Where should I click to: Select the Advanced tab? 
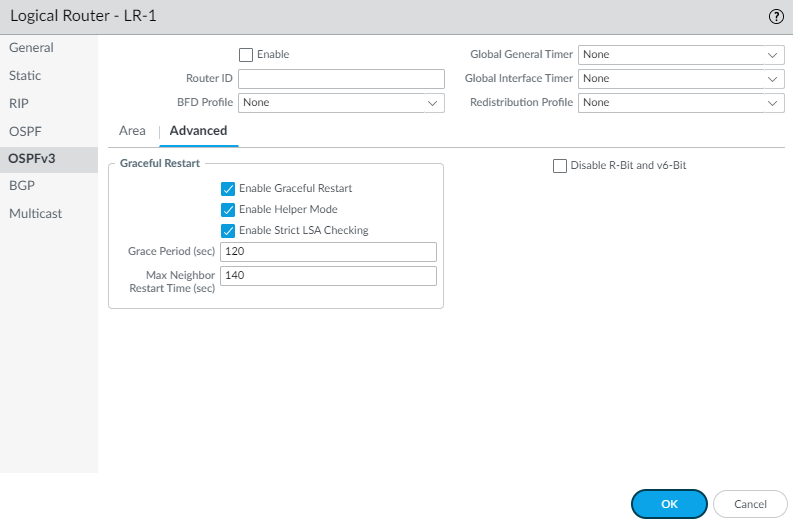198,131
